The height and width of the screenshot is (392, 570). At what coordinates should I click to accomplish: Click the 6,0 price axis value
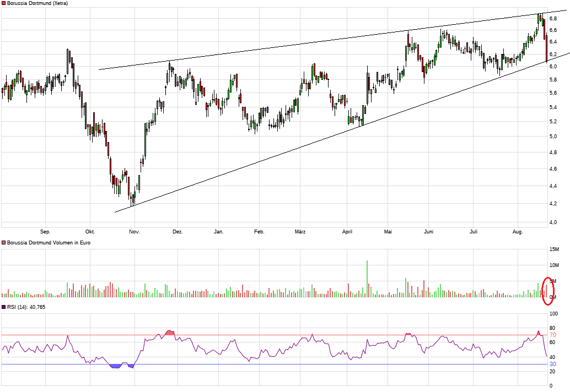[x=553, y=67]
